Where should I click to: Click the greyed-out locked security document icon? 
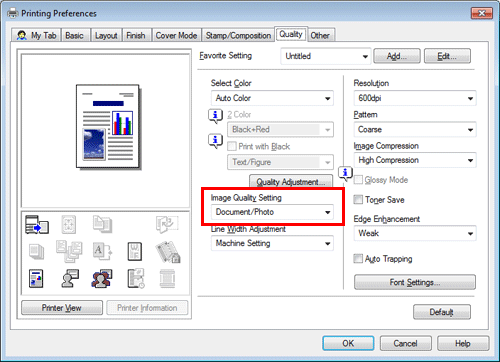[x=168, y=252]
